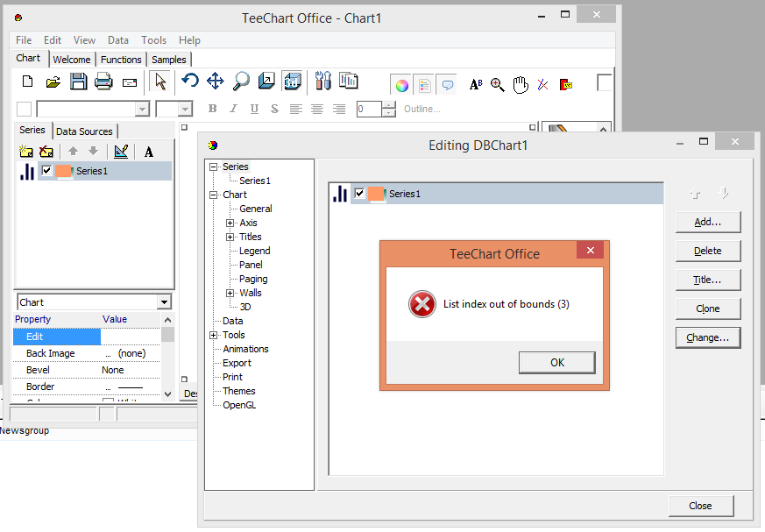
Task: Click the red flag annotation icon
Action: coord(565,85)
